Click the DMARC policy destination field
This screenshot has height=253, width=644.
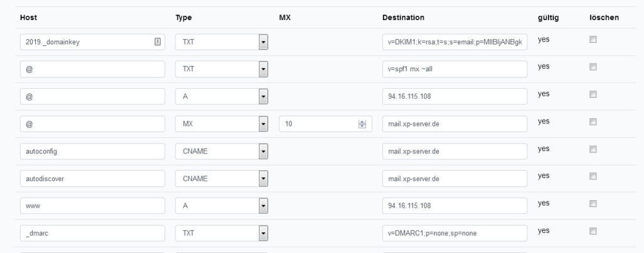point(455,233)
